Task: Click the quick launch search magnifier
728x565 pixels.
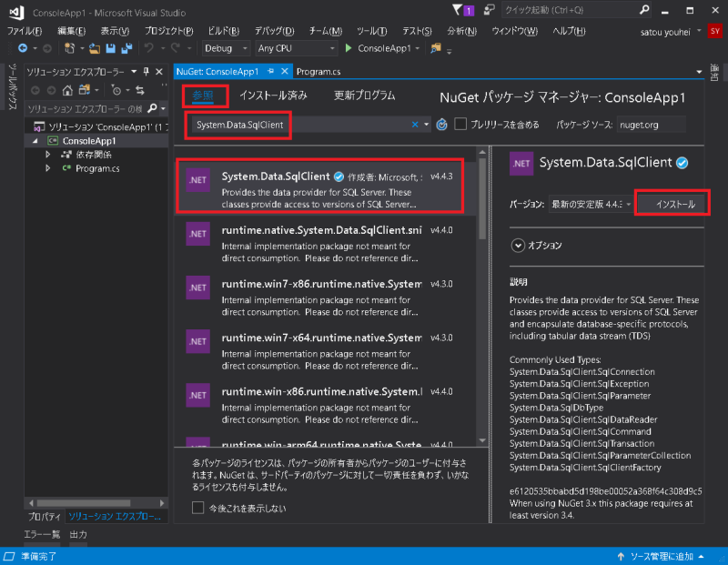Action: pyautogui.click(x=644, y=10)
